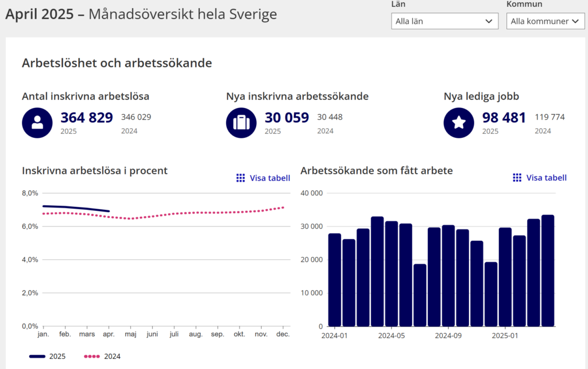Click the first bar for 2024-01
588x369 pixels.
(x=335, y=280)
